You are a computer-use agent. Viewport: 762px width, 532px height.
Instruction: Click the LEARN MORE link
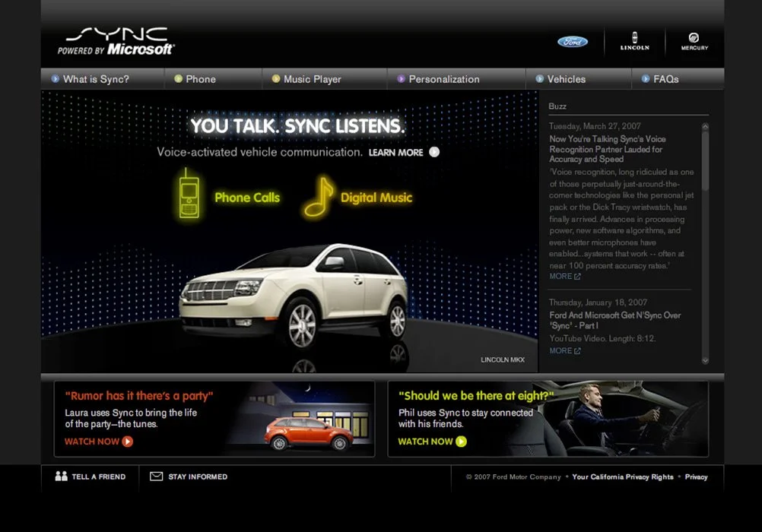tap(396, 153)
